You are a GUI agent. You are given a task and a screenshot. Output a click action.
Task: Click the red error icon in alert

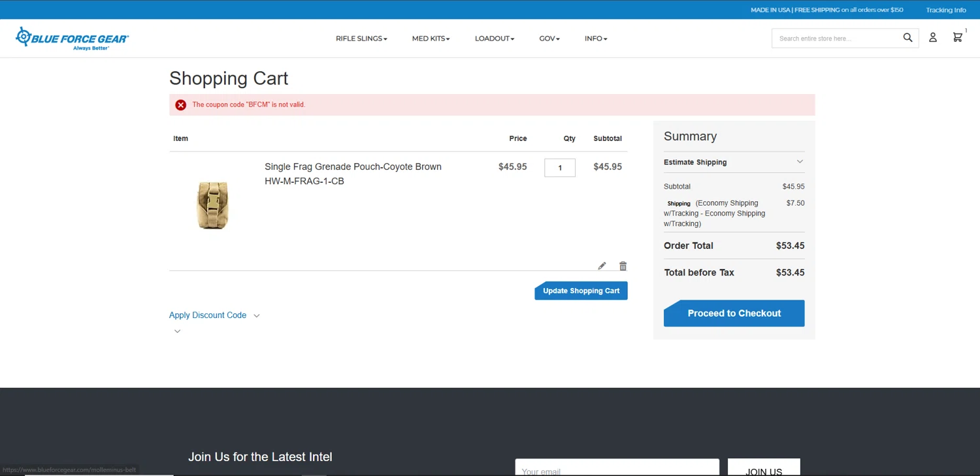[x=181, y=105]
